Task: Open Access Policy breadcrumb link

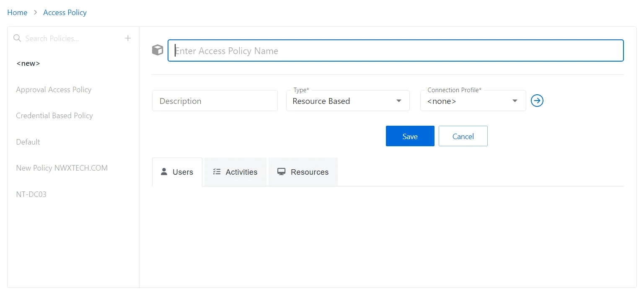Action: (x=65, y=13)
